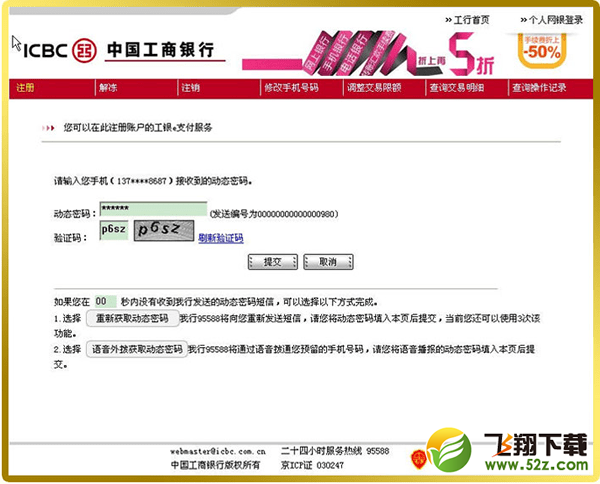600x484 pixels.
Task: Click the 语音外拨获取动态密码 button
Action: pyautogui.click(x=137, y=349)
